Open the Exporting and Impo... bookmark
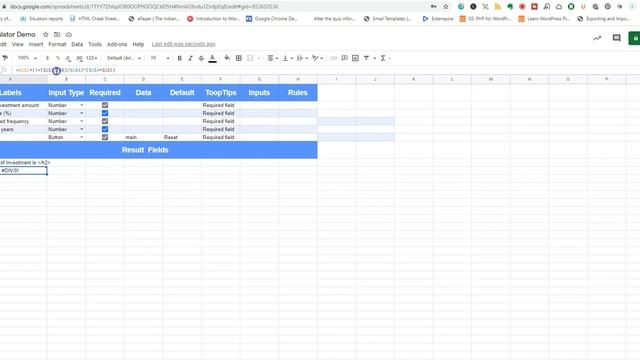Viewport: 640px width, 360px height. click(604, 19)
